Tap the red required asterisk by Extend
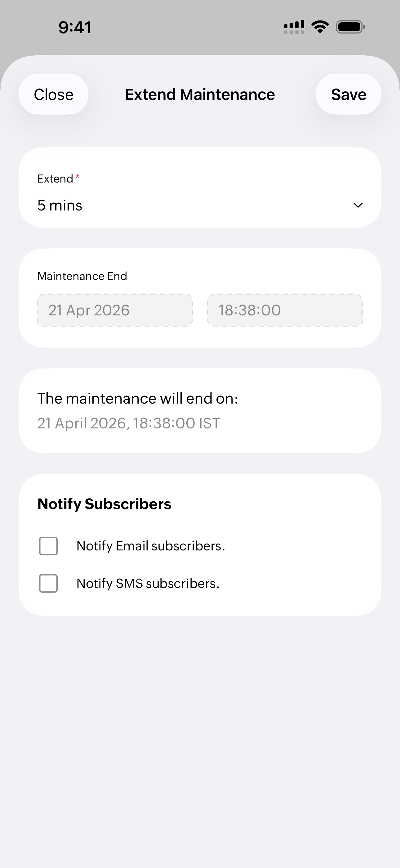This screenshot has width=400, height=868. coord(78,177)
